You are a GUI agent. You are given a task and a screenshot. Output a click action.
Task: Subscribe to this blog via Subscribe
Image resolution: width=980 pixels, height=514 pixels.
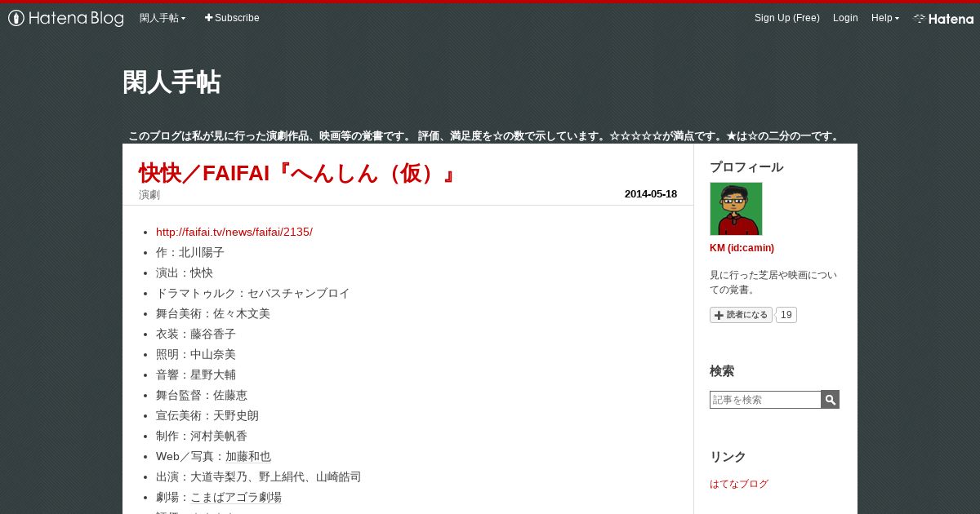coord(232,18)
